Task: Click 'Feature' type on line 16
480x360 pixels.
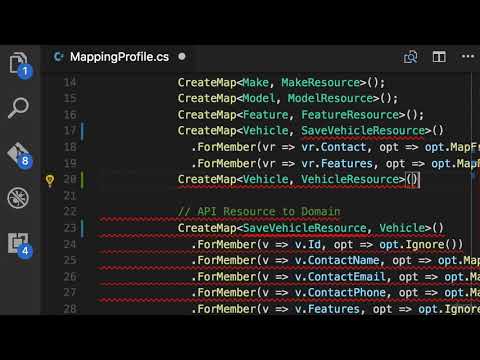Action: point(266,115)
